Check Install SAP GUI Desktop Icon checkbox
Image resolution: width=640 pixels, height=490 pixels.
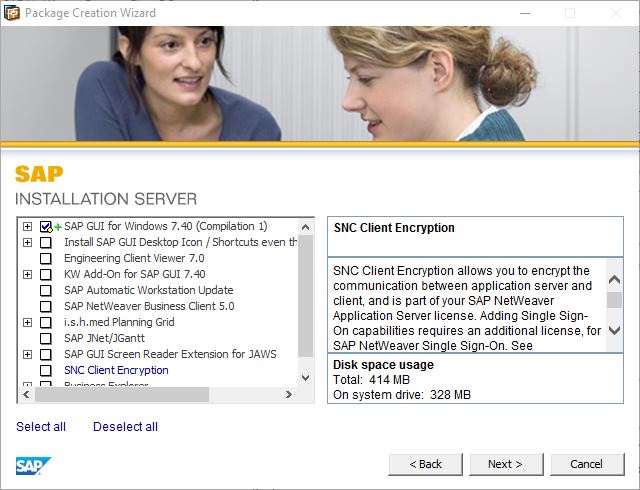click(46, 242)
